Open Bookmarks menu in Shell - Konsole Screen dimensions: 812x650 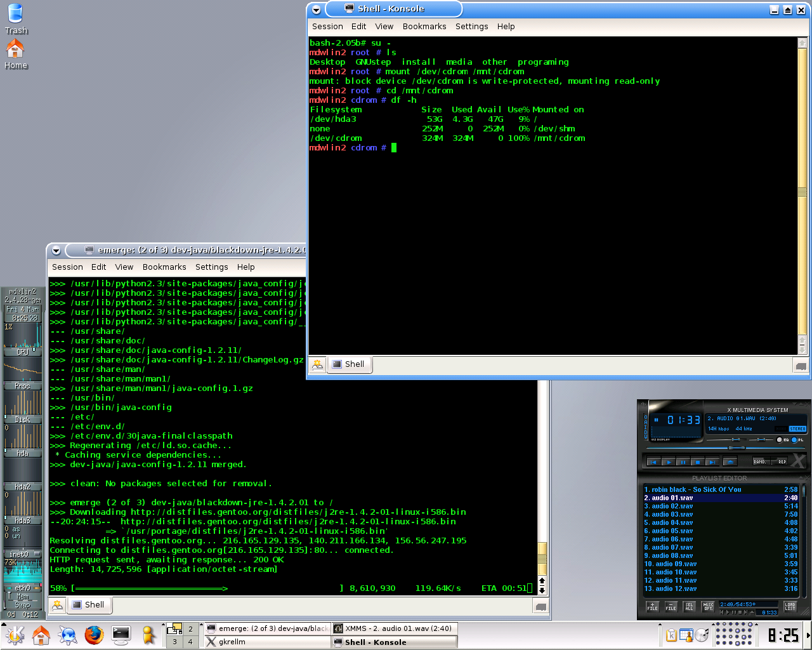[424, 27]
